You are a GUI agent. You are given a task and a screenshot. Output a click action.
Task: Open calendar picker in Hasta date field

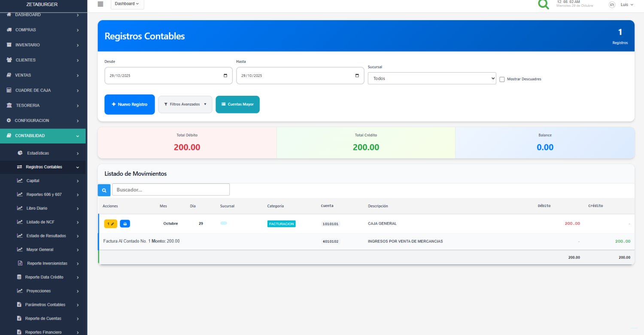click(357, 76)
